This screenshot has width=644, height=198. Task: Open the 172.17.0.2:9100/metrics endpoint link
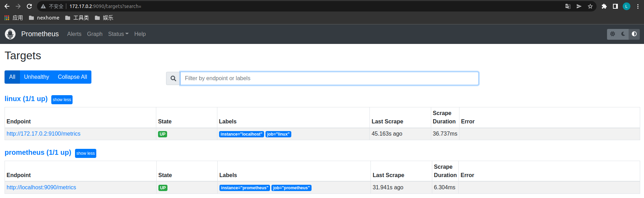pyautogui.click(x=44, y=134)
